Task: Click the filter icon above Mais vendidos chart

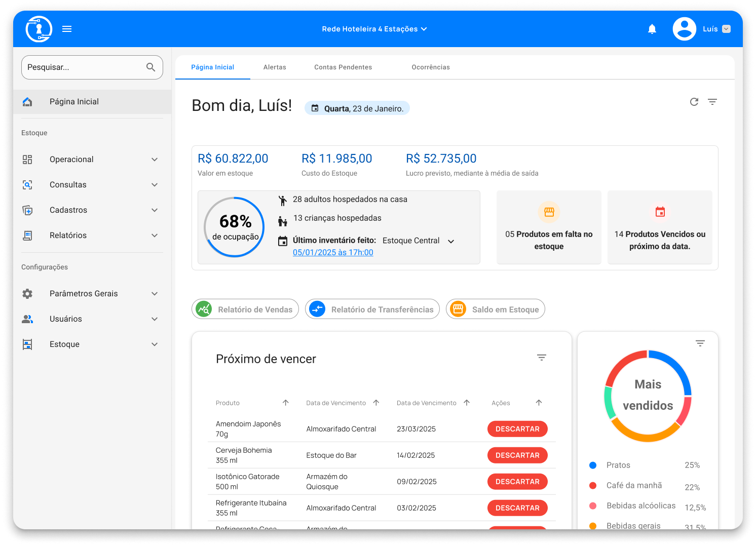Action: (700, 343)
